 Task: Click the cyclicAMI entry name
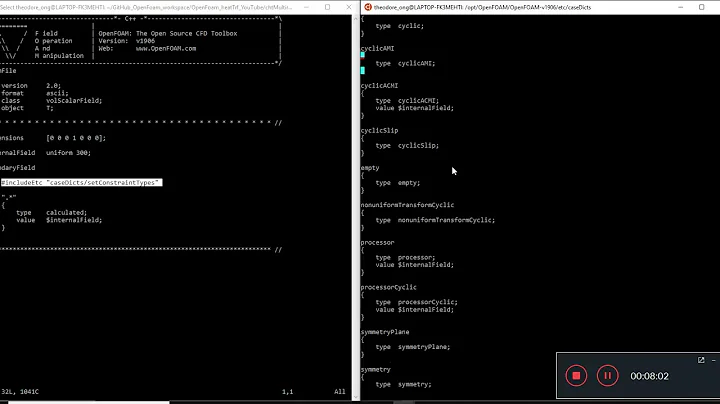click(377, 49)
